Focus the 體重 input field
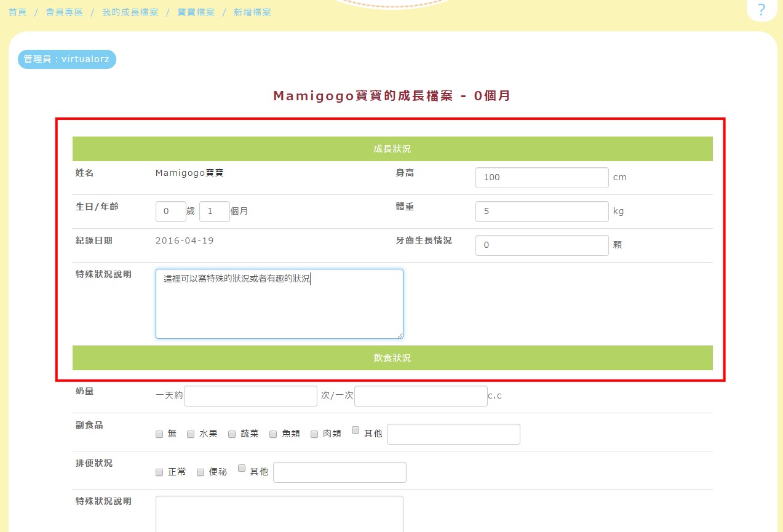The image size is (783, 532). [x=542, y=212]
